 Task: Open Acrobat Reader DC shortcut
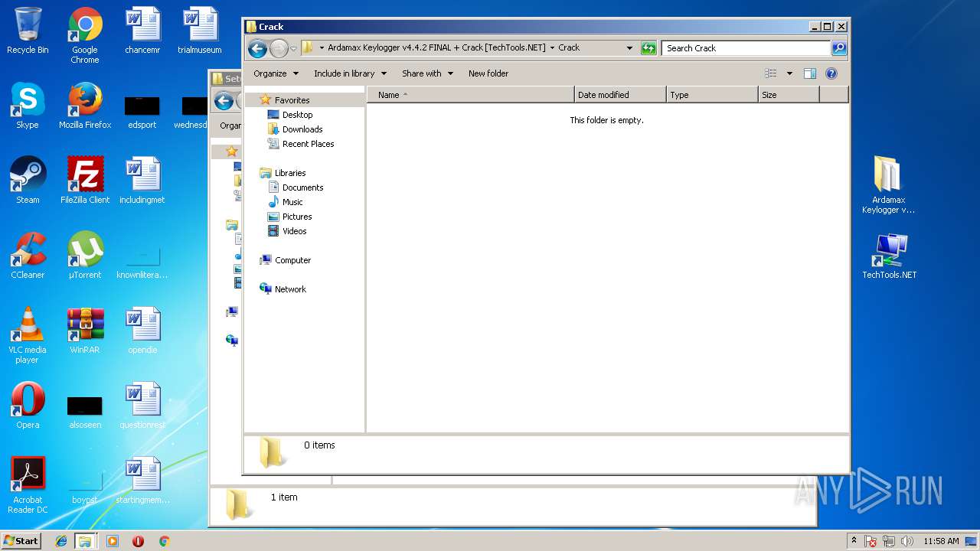coord(28,485)
